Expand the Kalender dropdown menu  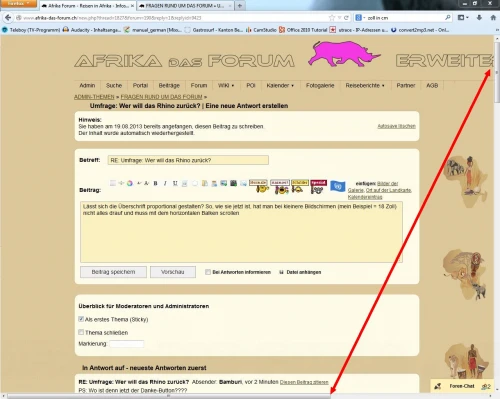pos(280,85)
